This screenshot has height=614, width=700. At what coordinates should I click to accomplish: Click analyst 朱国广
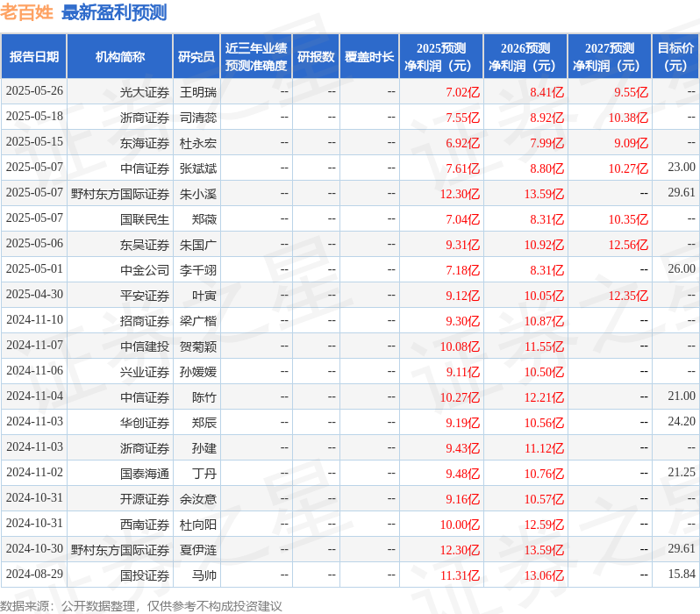point(198,245)
